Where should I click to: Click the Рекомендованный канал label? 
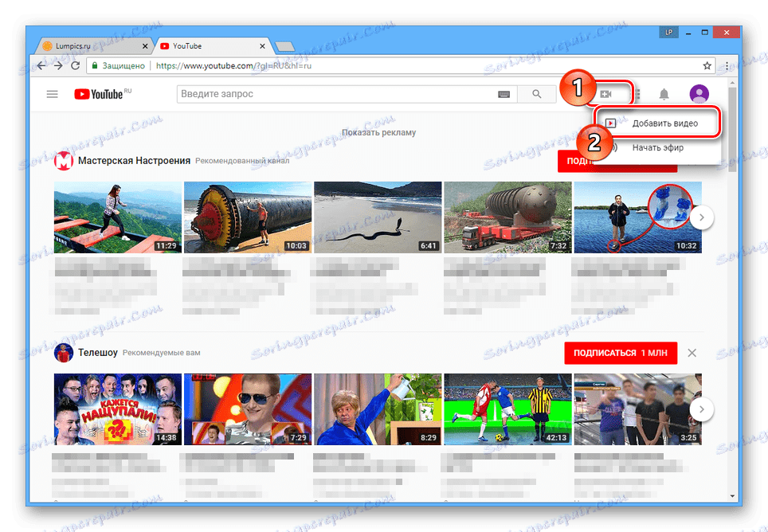[x=242, y=161]
